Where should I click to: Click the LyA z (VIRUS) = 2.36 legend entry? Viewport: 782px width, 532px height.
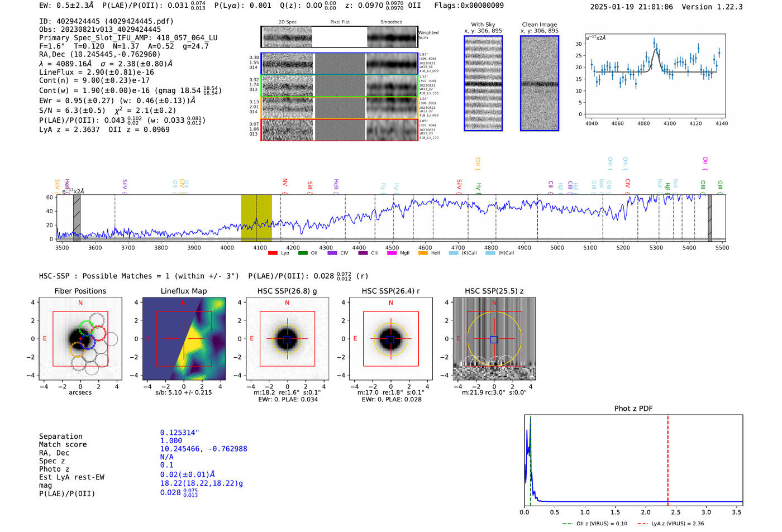click(x=670, y=524)
